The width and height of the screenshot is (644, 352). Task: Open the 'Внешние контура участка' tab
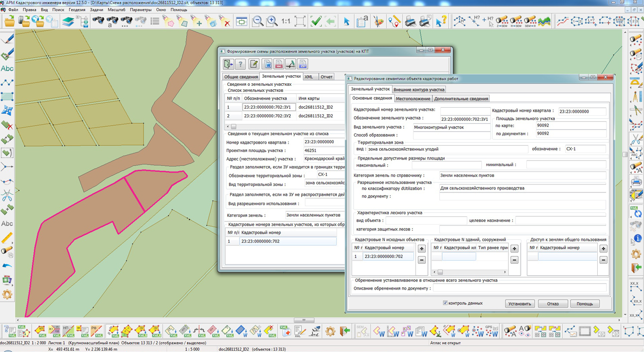[x=419, y=90]
